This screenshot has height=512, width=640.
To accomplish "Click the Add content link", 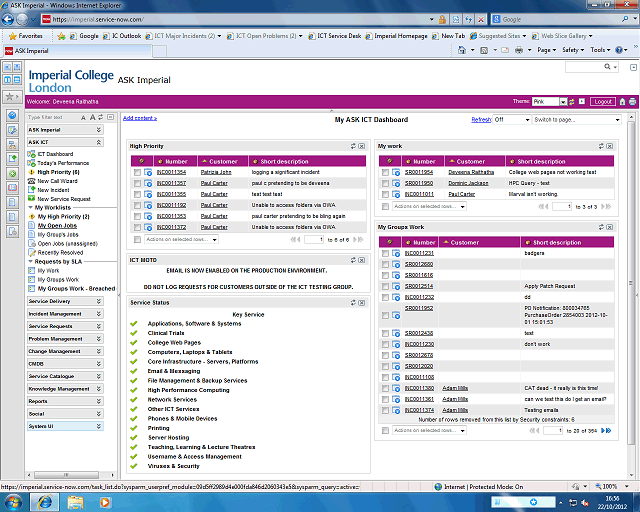I will coord(139,118).
